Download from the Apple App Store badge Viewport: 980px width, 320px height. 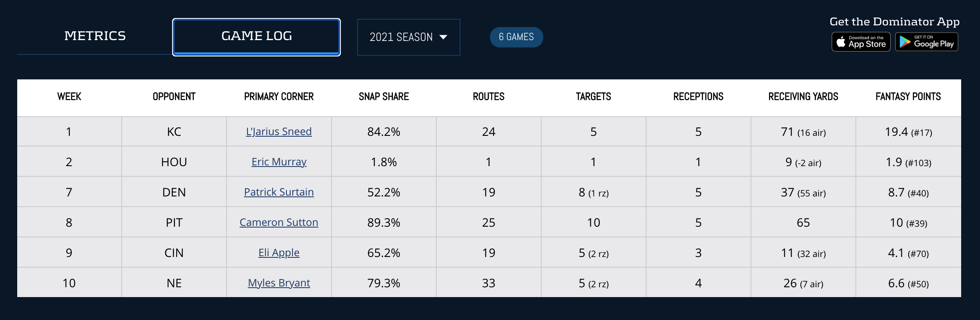861,42
